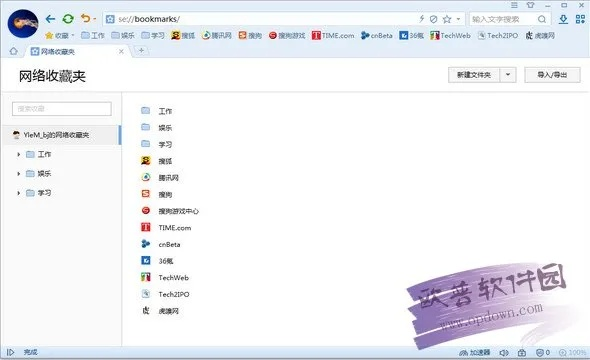Image resolution: width=590 pixels, height=360 pixels.
Task: Open the 娱乐 folder on bookmarks bar
Action: coord(123,35)
